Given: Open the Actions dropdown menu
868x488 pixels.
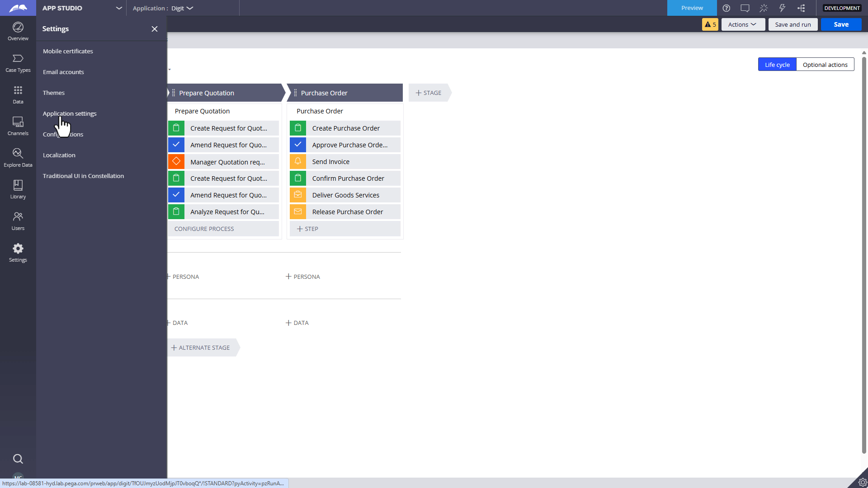Looking at the screenshot, I should coord(743,24).
